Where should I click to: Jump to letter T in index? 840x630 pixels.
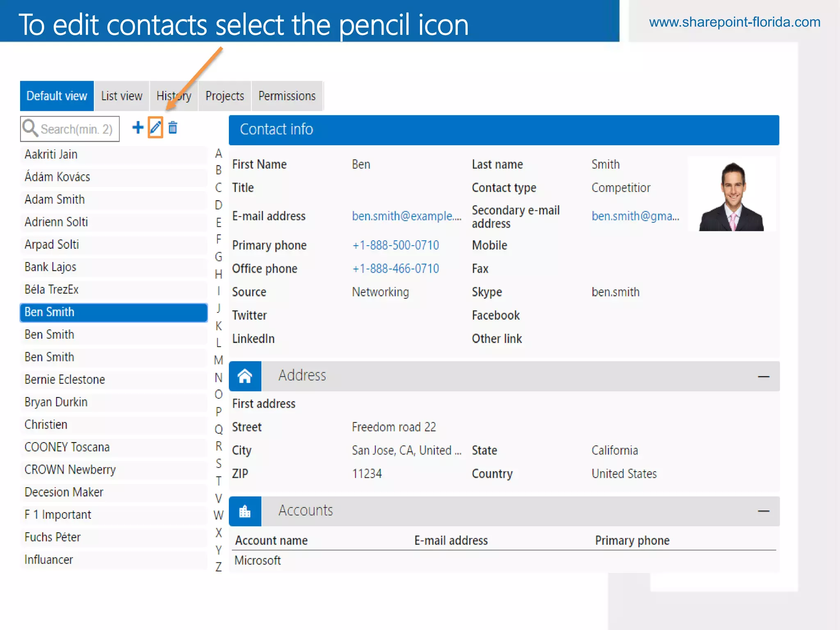pyautogui.click(x=219, y=481)
